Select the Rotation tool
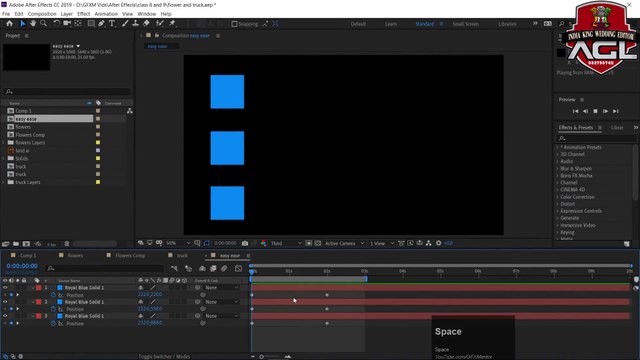 pos(56,24)
